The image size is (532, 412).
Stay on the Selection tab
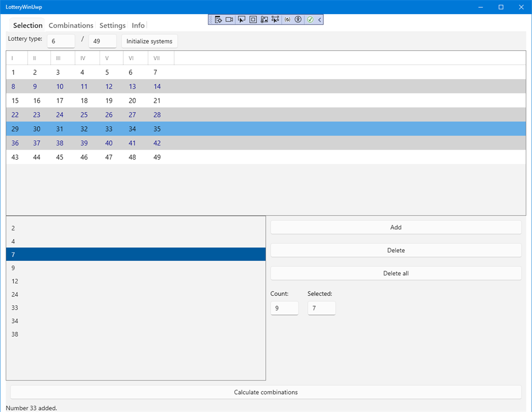[x=27, y=25]
